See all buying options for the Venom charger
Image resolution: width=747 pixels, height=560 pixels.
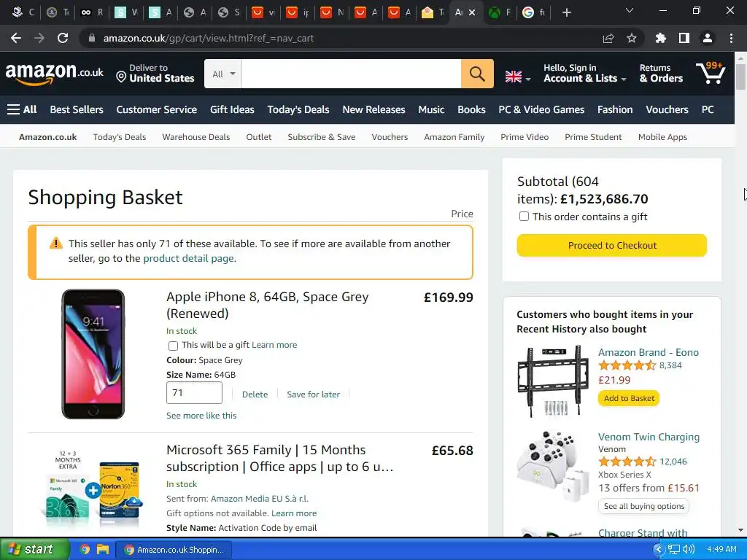click(x=643, y=506)
